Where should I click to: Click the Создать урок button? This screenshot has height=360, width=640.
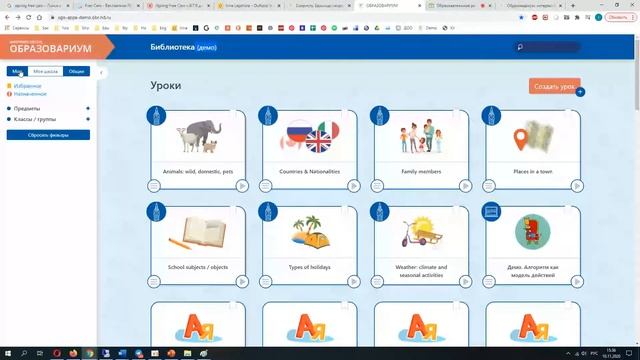click(x=554, y=87)
